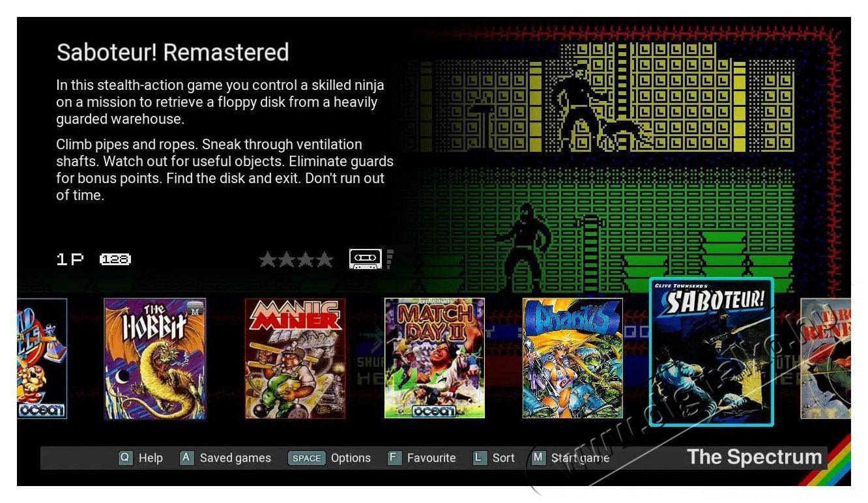Open the highlighted Saboteur! cover

coord(712,352)
